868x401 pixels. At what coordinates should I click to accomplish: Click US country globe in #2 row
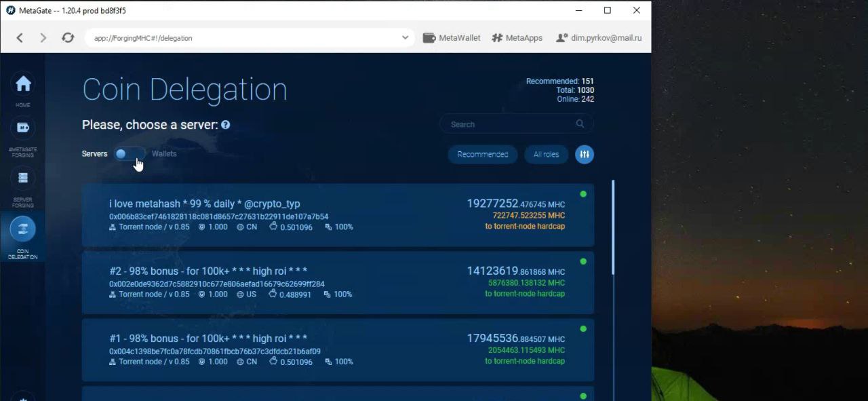tap(240, 294)
